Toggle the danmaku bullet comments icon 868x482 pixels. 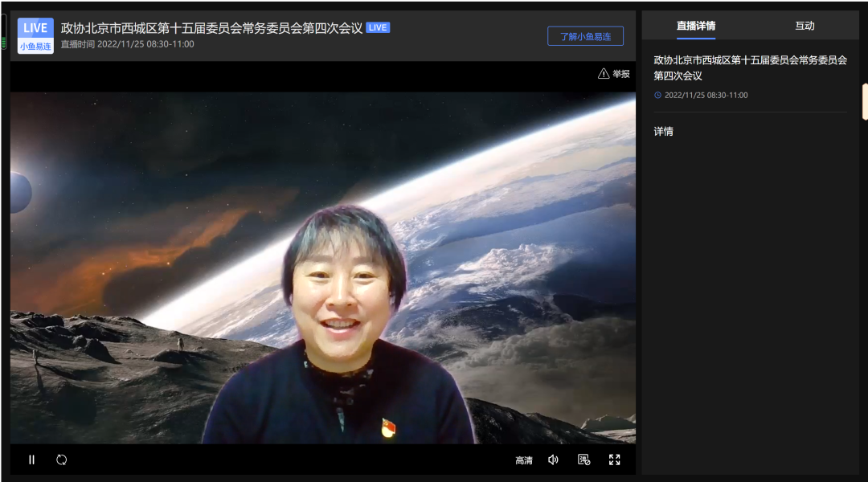pos(584,460)
